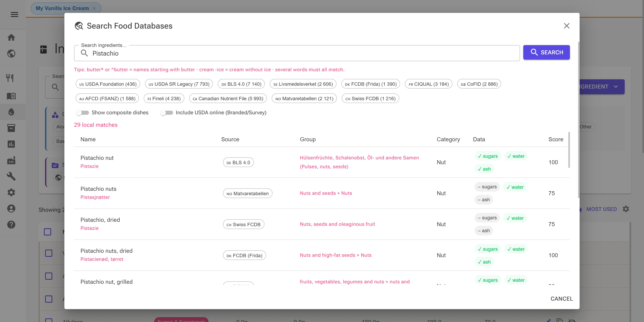Go to Home in the sidebar

pyautogui.click(x=11, y=37)
